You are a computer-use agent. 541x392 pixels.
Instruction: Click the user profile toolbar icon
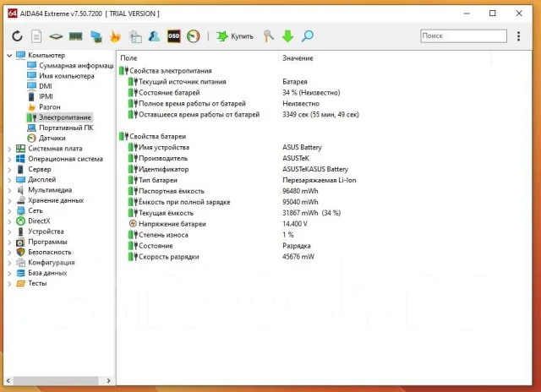(154, 35)
